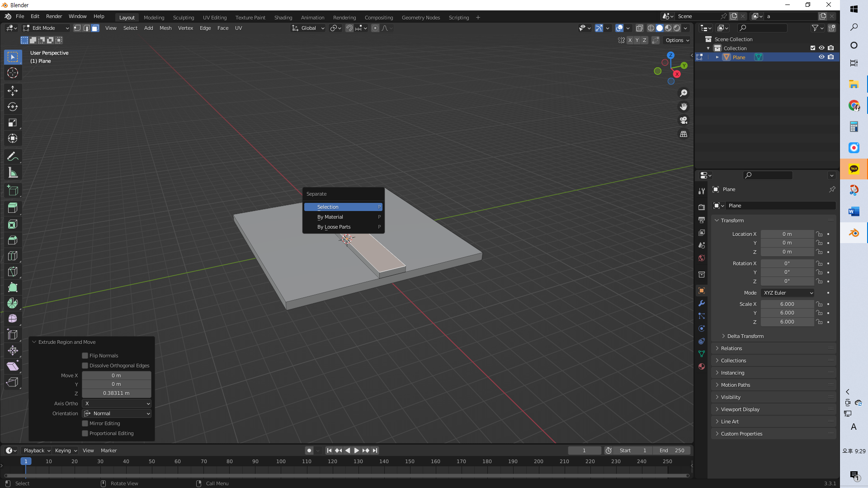
Task: Open the Edit Mode dropdown
Action: tap(46, 28)
